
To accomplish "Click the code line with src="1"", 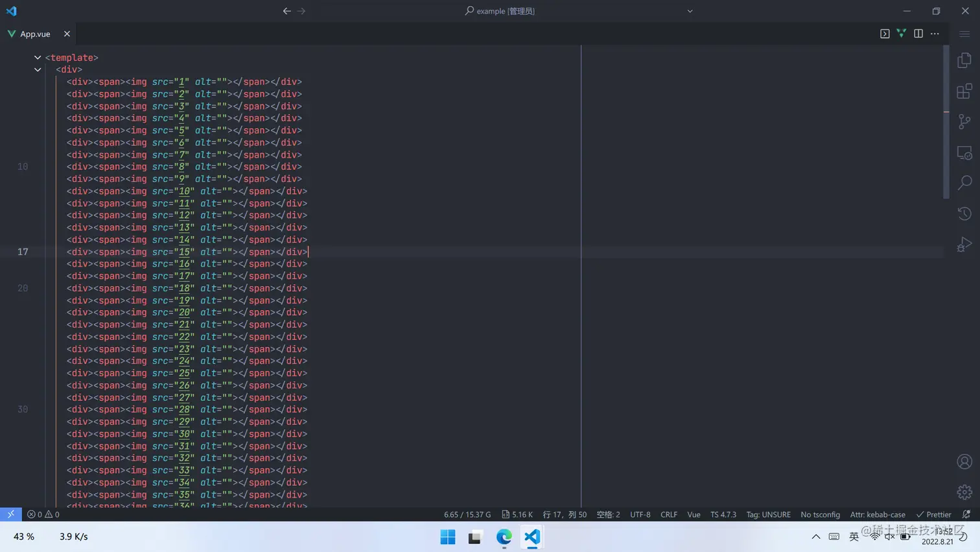I will (x=184, y=82).
